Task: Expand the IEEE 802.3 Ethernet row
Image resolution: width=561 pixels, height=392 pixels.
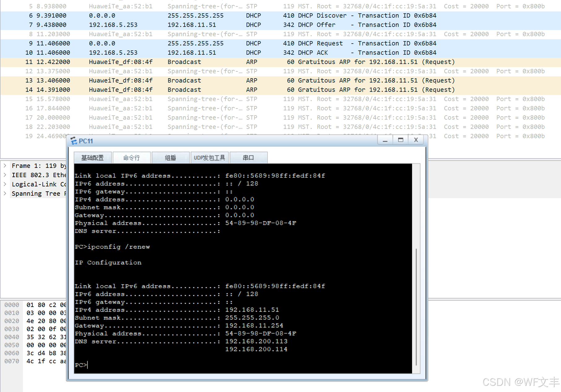Action: pos(5,175)
